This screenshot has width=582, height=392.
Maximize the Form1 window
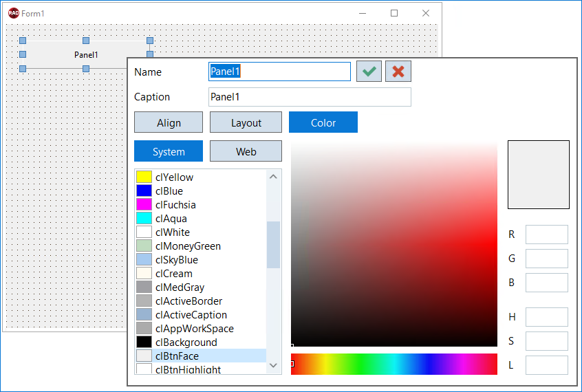click(x=394, y=13)
